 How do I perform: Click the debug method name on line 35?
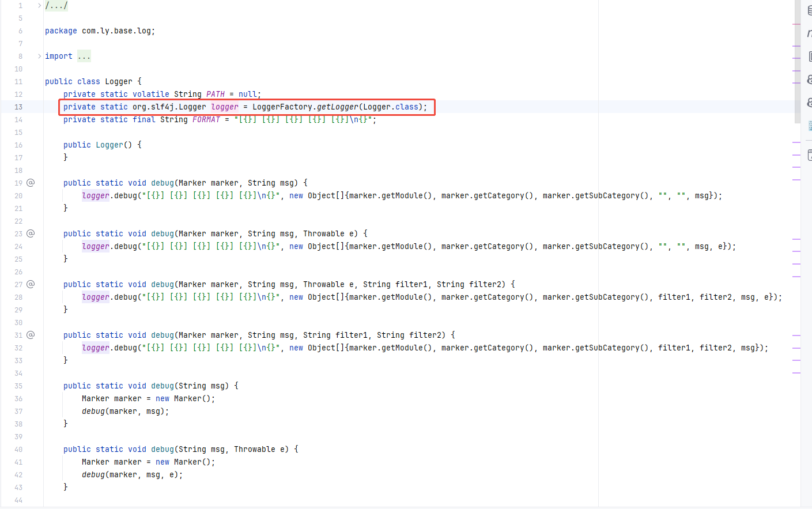[x=162, y=386]
